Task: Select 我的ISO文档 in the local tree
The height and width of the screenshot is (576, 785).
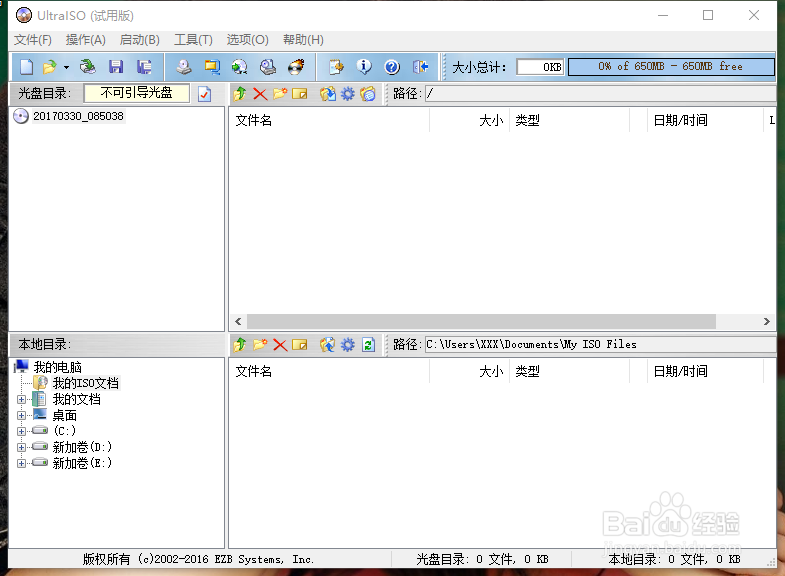Action: coord(86,383)
